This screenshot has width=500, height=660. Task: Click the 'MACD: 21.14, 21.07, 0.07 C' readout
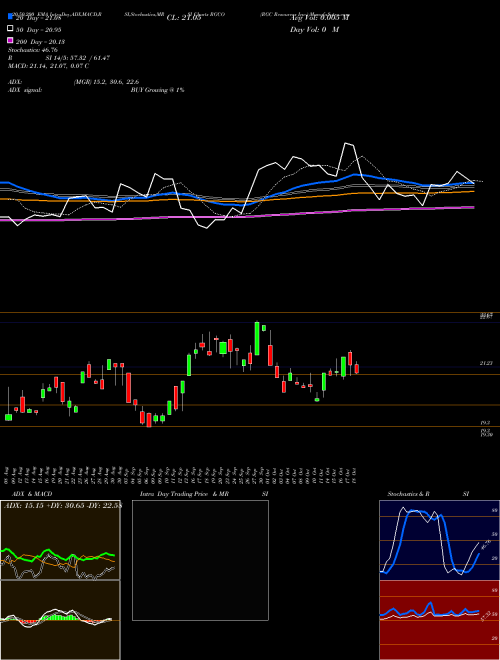48,66
